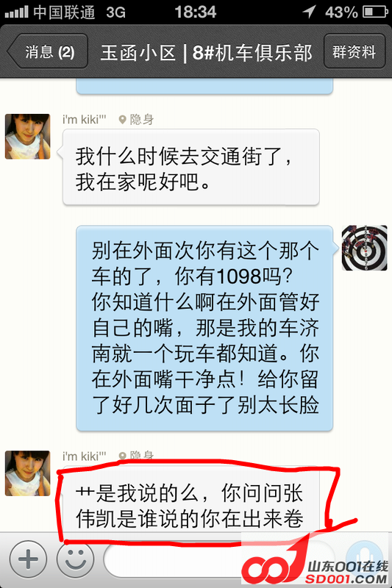The height and width of the screenshot is (588, 392).
Task: Tap the battery icon in status bar
Action: pos(375,12)
